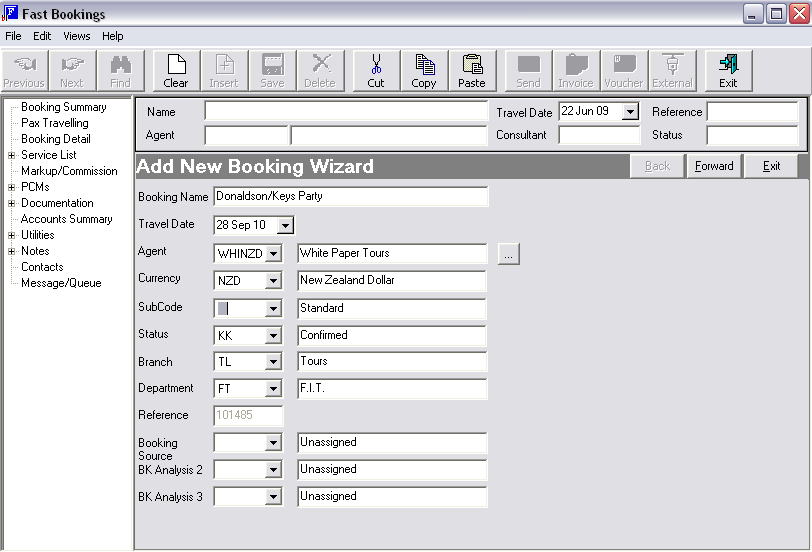Click the wizard Forward button
Image resolution: width=812 pixels, height=552 pixels.
click(x=714, y=166)
